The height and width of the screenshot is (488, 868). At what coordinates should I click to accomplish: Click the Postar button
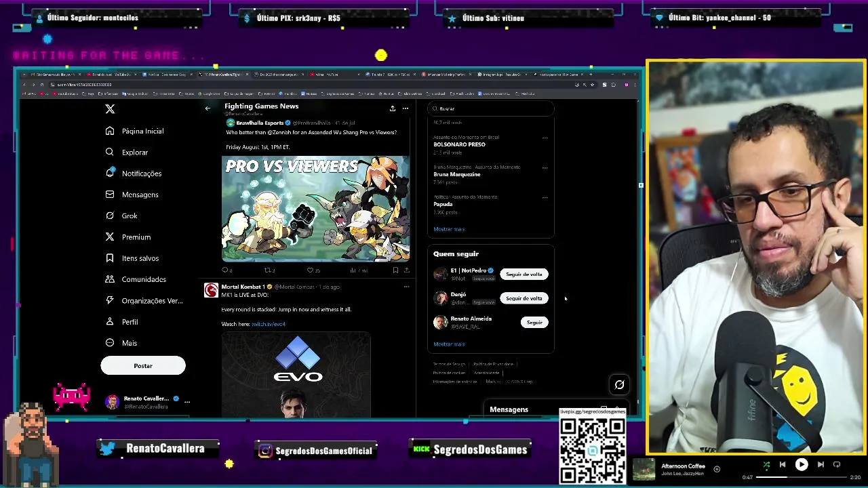[143, 366]
